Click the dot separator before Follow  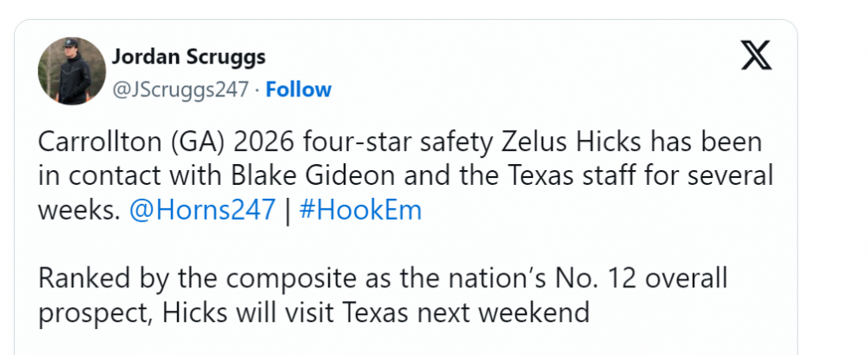tap(257, 89)
